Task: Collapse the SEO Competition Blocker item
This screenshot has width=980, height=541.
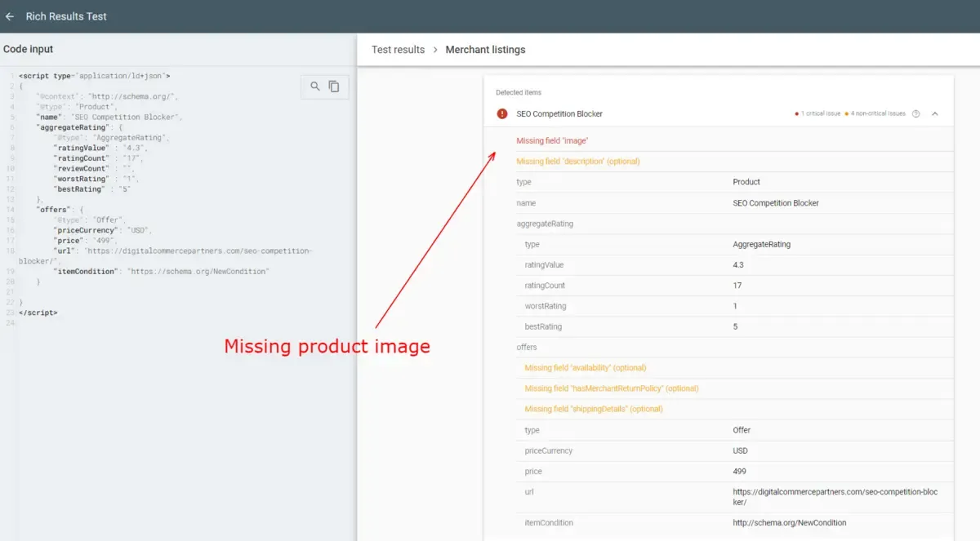Action: 935,113
